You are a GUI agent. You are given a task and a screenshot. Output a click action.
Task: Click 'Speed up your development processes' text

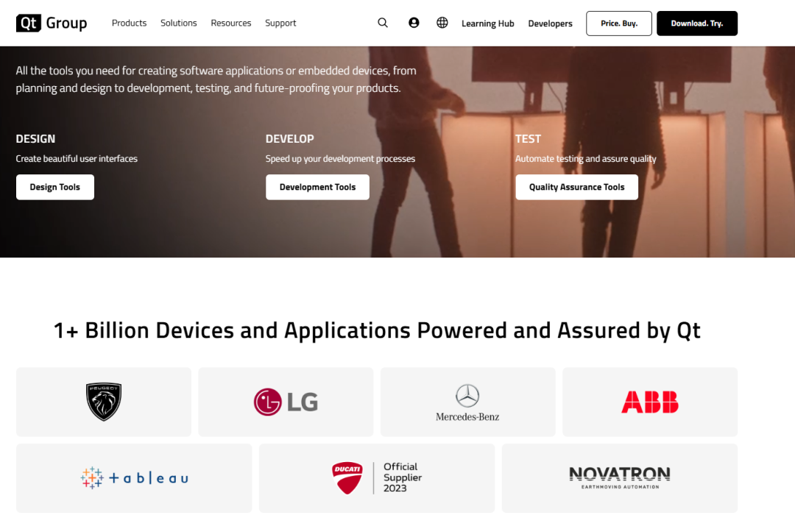coord(340,159)
